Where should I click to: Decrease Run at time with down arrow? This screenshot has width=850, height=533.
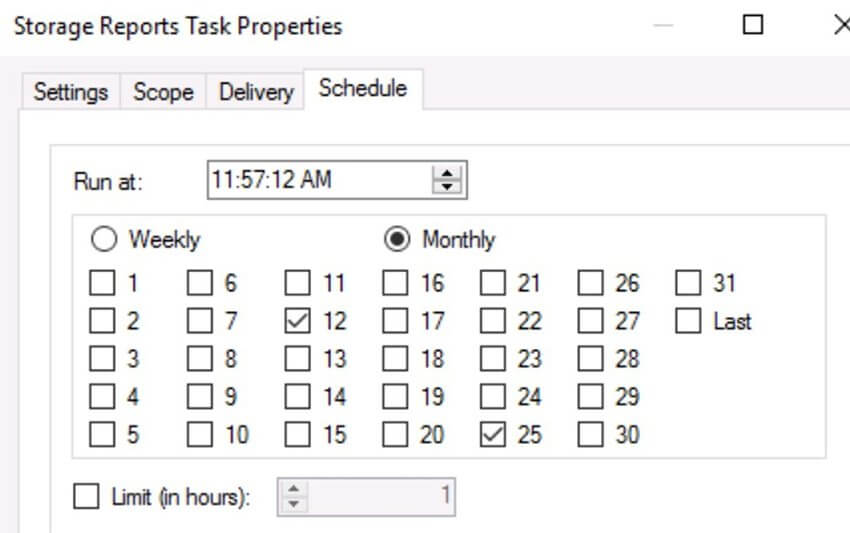click(447, 187)
